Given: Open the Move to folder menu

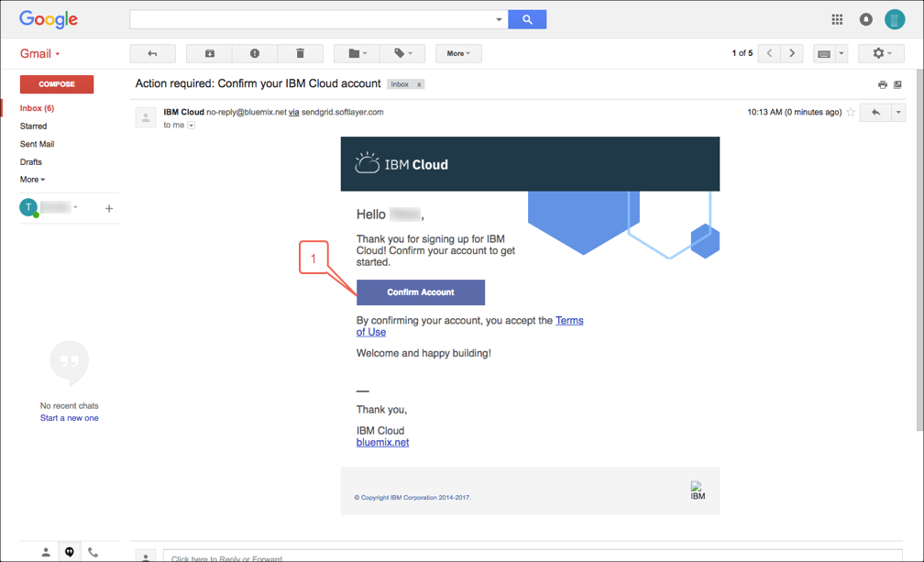Looking at the screenshot, I should pyautogui.click(x=357, y=53).
